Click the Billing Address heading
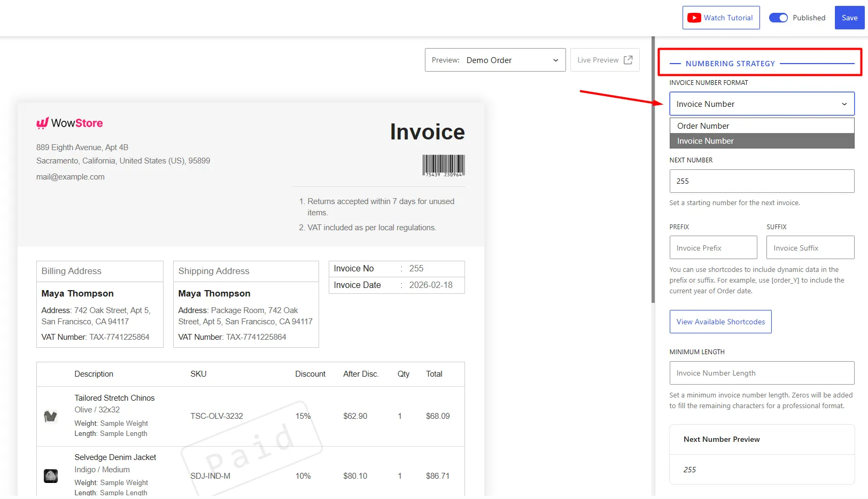Image resolution: width=868 pixels, height=499 pixels. (72, 271)
